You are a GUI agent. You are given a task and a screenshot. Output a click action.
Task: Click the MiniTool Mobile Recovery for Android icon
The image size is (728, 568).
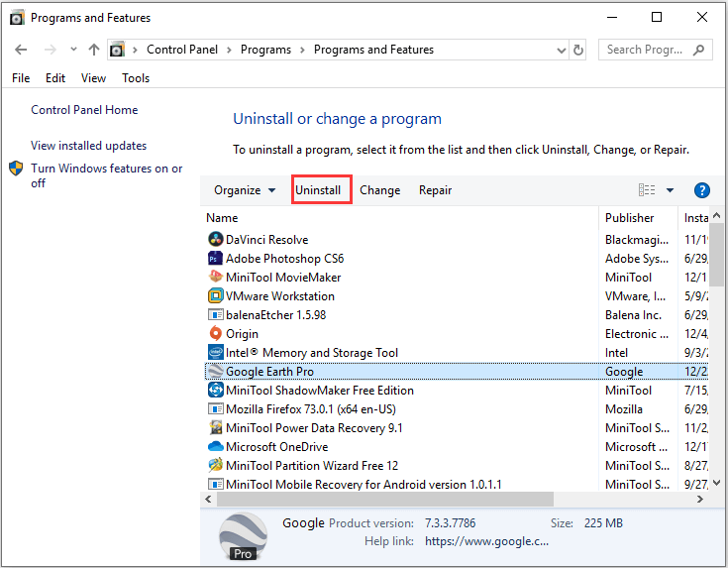click(216, 485)
